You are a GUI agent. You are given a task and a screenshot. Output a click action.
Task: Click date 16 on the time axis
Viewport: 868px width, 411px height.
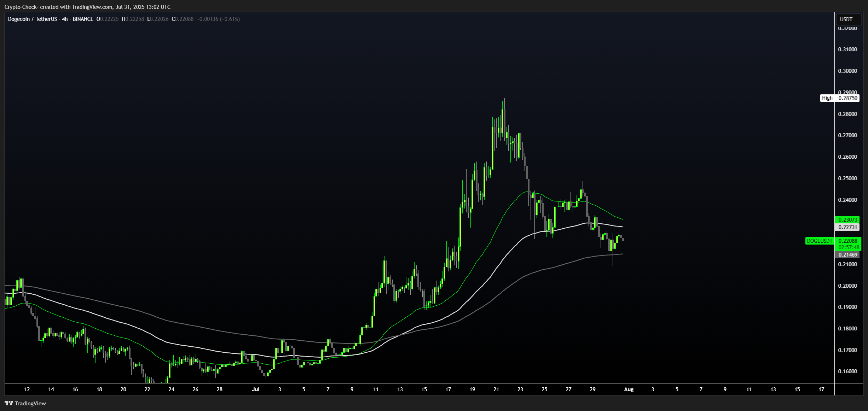pyautogui.click(x=75, y=389)
